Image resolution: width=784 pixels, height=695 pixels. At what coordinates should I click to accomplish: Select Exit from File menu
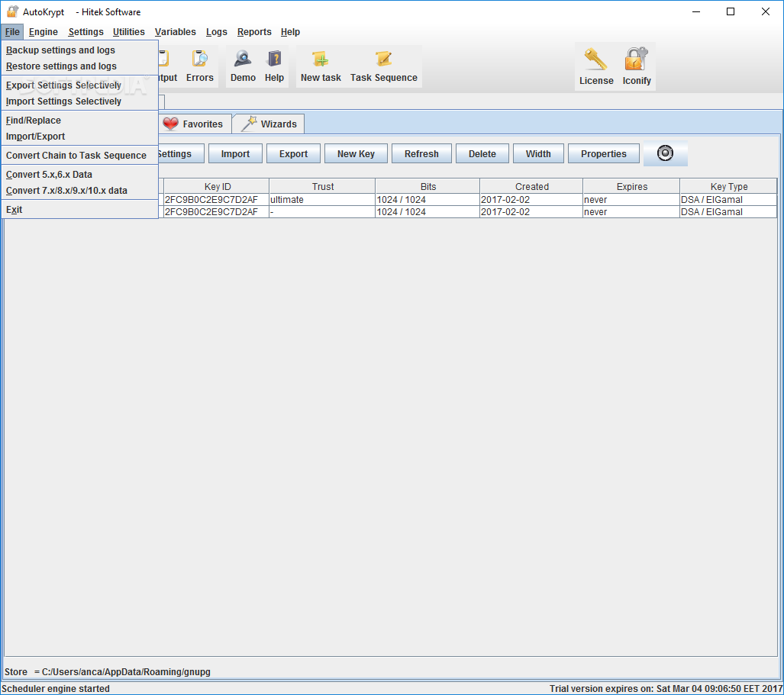[80, 209]
